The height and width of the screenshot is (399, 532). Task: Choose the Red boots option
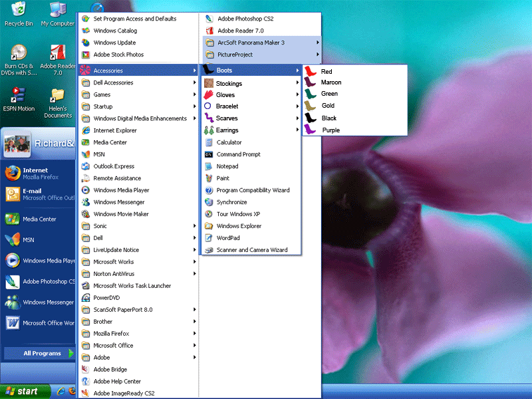(x=355, y=71)
